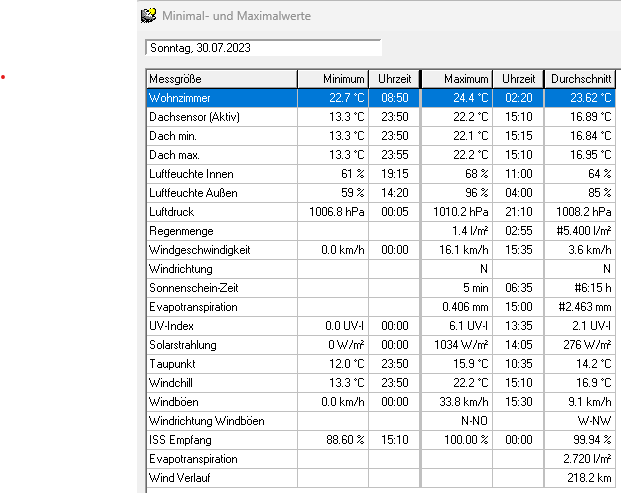Select the Dachsensor (Aktiv) row
This screenshot has width=621, height=493.
tap(221, 117)
